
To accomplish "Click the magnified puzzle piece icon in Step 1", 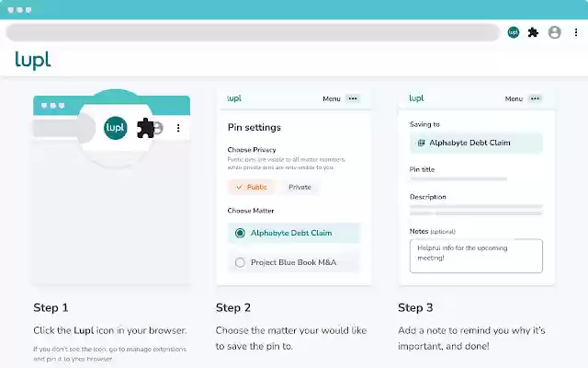I will coord(145,128).
